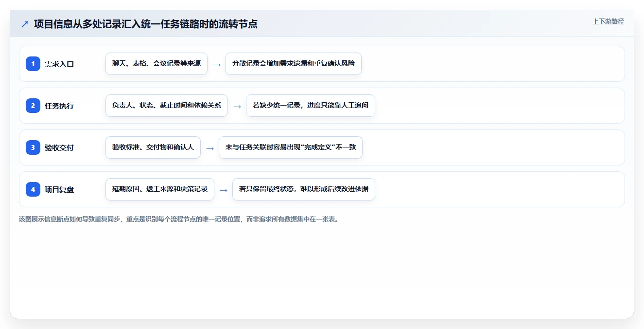Image resolution: width=644 pixels, height=329 pixels.
Task: Click the arrow in the 验收交付 row
Action: [210, 148]
